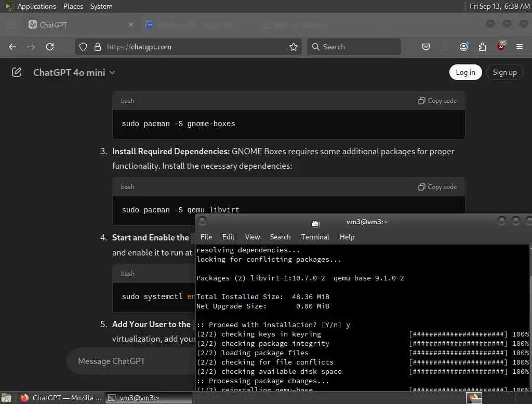
Task: Click the terminal window menu button at title-bar left
Action: click(x=202, y=222)
